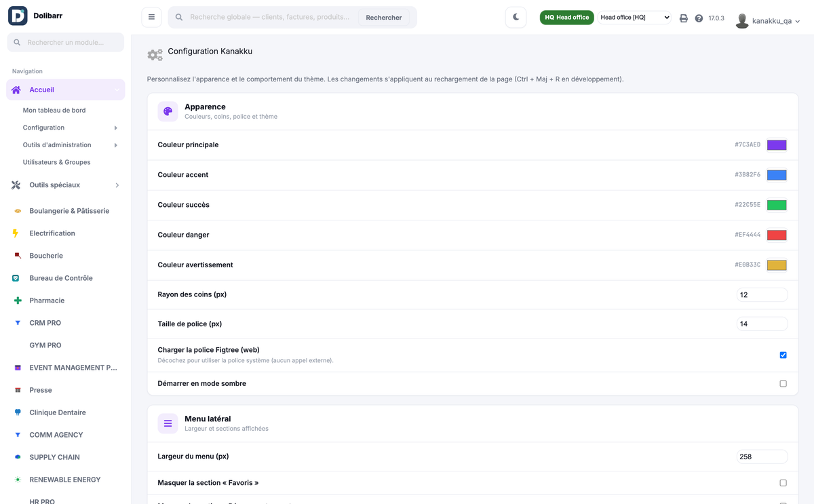Open the Electrification menu entry
Screen dimensions: 814x504
point(52,233)
